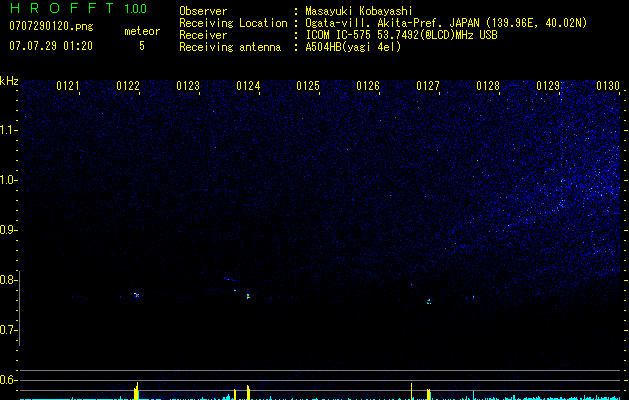Click time marker 0130
Image resolution: width=629 pixels, height=400 pixels.
coord(608,86)
